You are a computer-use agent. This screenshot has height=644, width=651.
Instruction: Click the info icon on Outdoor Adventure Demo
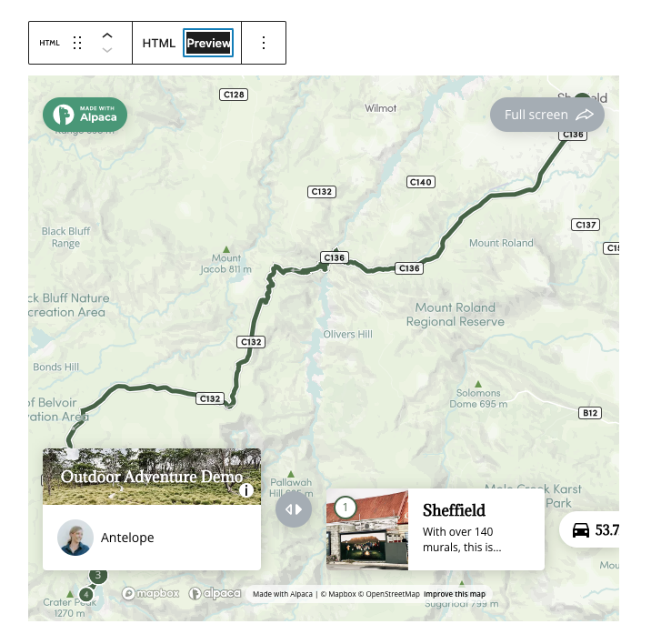246,490
